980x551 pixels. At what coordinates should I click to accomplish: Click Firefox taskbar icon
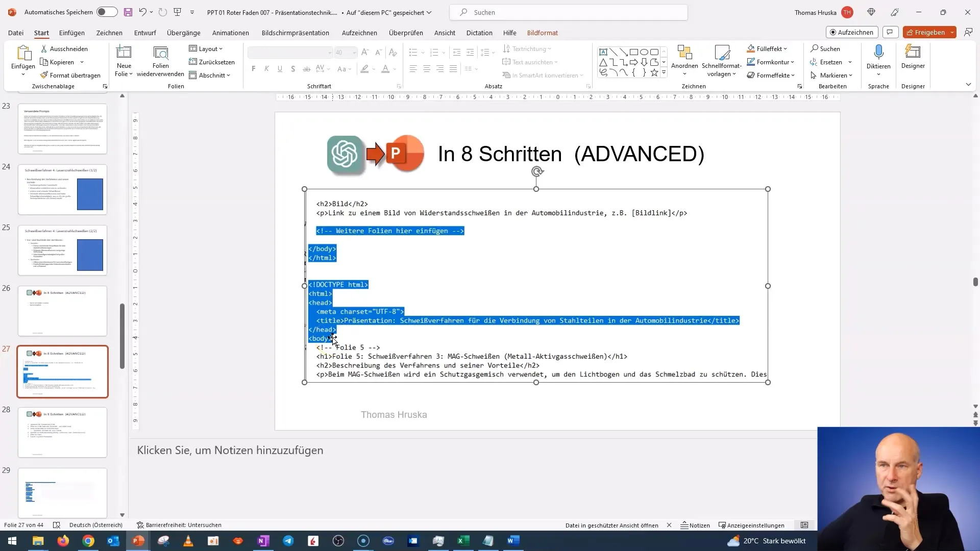(63, 540)
